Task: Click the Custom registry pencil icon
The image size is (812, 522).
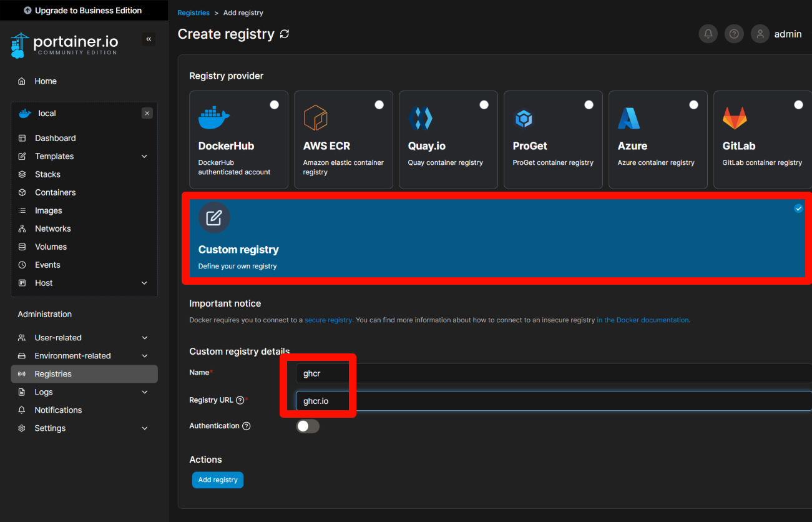Action: (x=214, y=217)
